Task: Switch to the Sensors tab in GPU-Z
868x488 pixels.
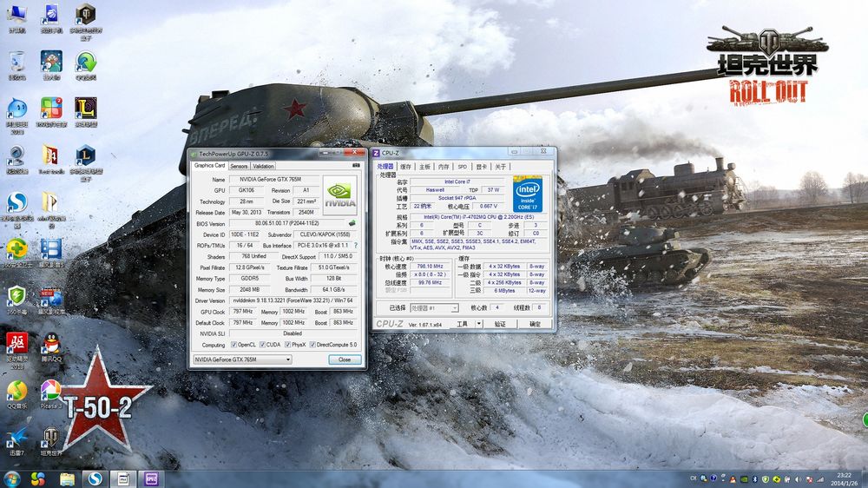Action: 239,166
